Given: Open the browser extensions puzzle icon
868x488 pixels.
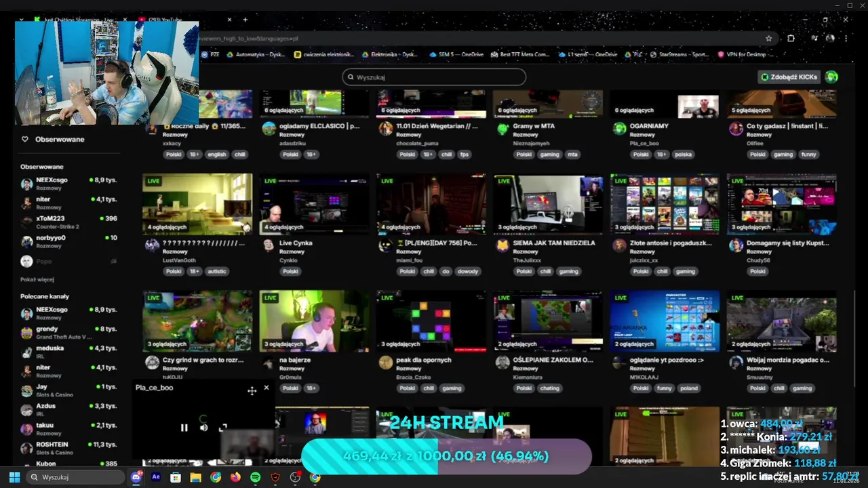Looking at the screenshot, I should (x=791, y=39).
